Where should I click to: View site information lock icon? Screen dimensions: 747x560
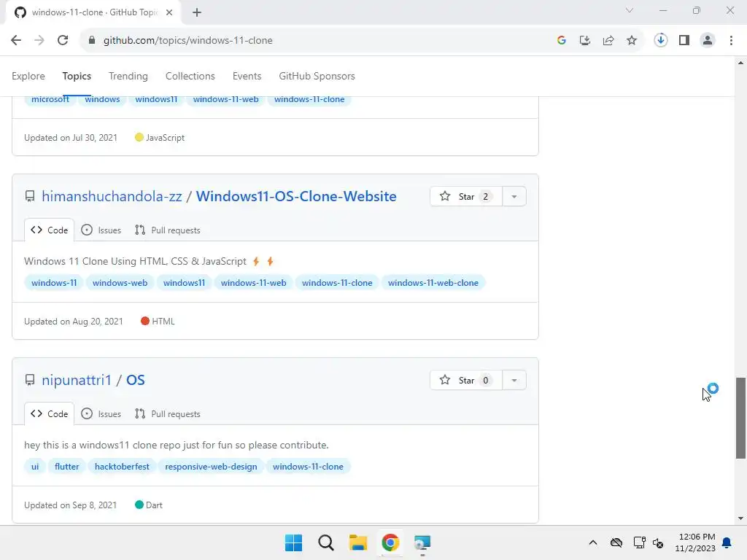point(91,41)
